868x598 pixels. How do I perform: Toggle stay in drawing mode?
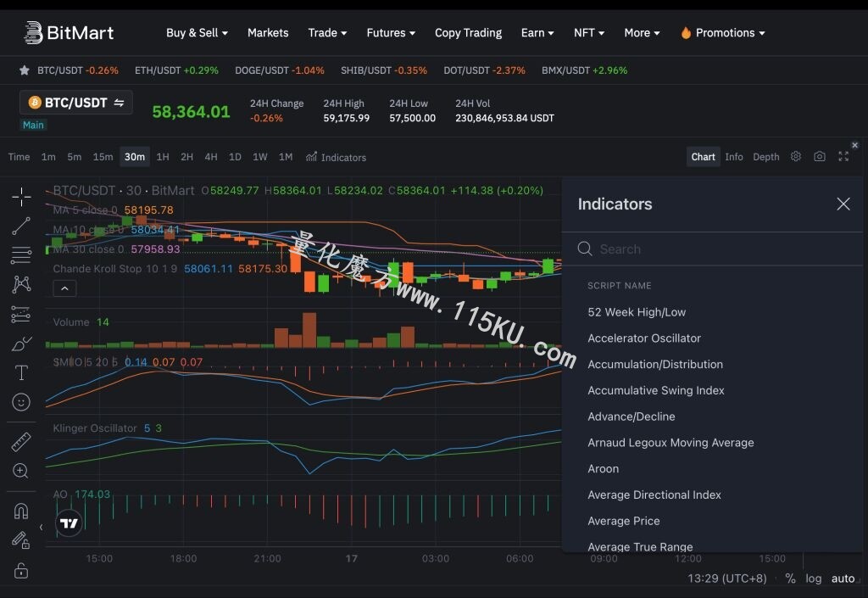pos(21,539)
